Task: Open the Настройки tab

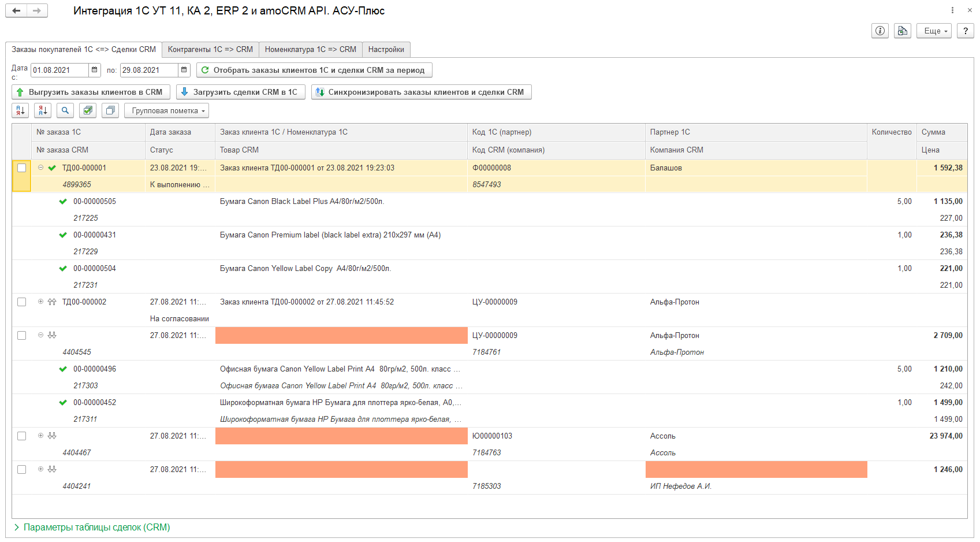Action: [386, 50]
